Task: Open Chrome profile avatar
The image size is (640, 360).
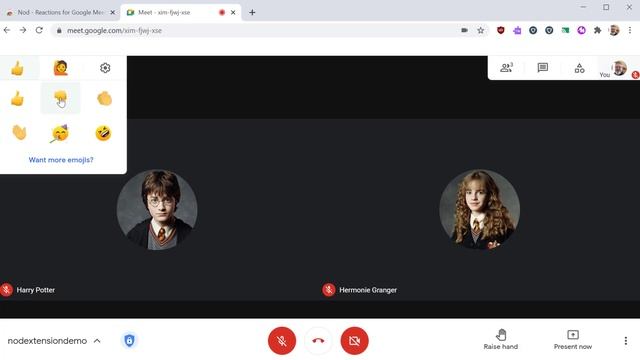Action: pyautogui.click(x=614, y=30)
